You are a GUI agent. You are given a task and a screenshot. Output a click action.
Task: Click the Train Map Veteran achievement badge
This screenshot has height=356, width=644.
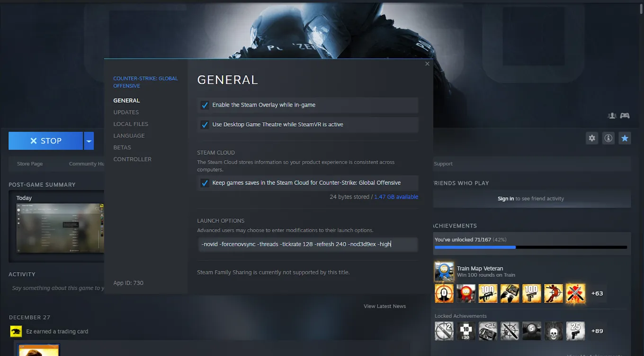[x=444, y=272]
